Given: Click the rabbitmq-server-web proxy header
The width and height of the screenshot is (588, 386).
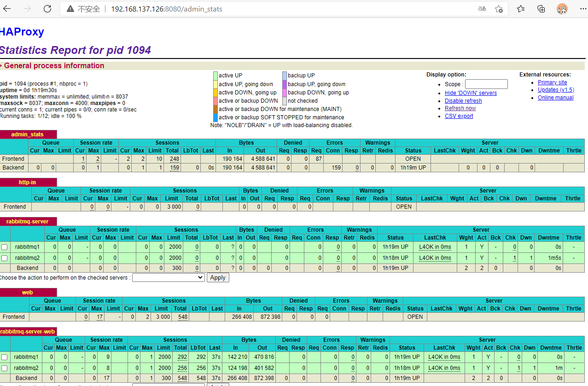Looking at the screenshot, I should pyautogui.click(x=28, y=332).
